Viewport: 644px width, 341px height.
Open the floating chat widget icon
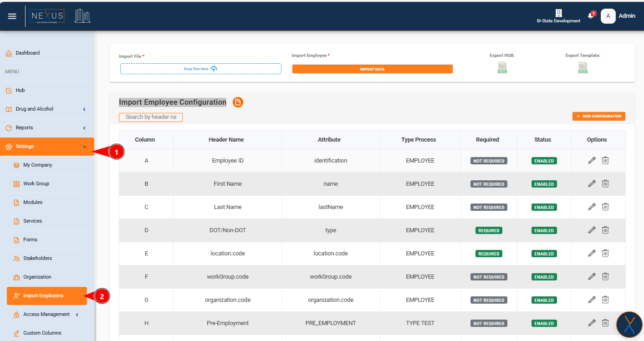click(629, 324)
